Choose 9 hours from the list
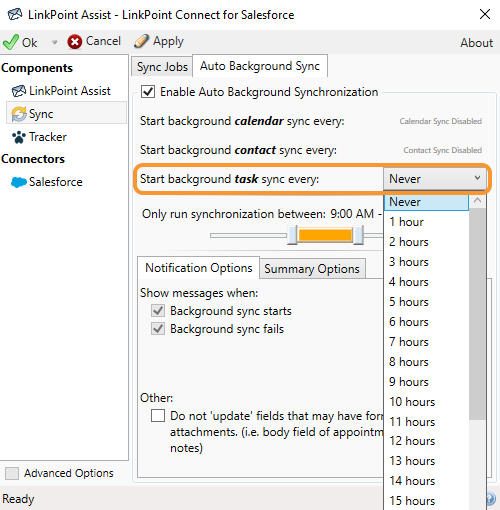Viewport: 500px width, 510px height. (426, 382)
